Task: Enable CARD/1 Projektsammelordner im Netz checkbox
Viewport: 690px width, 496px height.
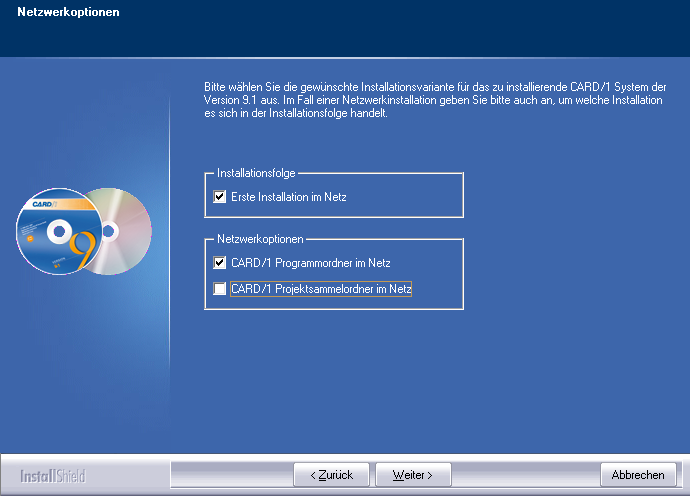Action: pos(220,289)
